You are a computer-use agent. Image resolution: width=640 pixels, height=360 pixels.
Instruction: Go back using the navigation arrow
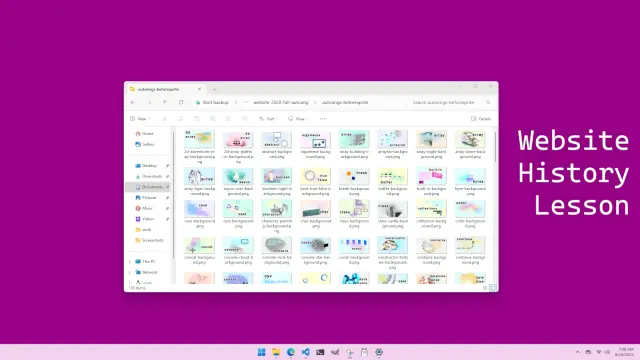[x=133, y=102]
